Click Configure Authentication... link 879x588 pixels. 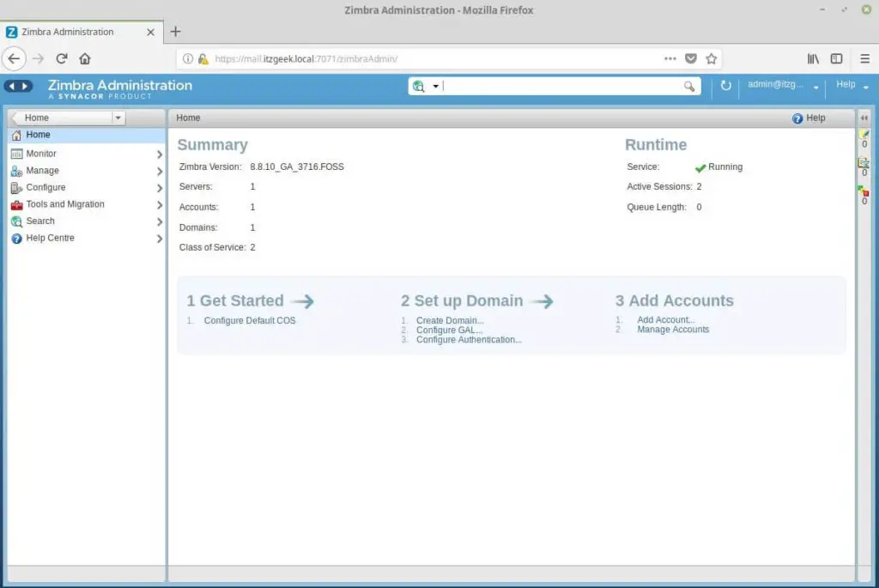pos(469,340)
